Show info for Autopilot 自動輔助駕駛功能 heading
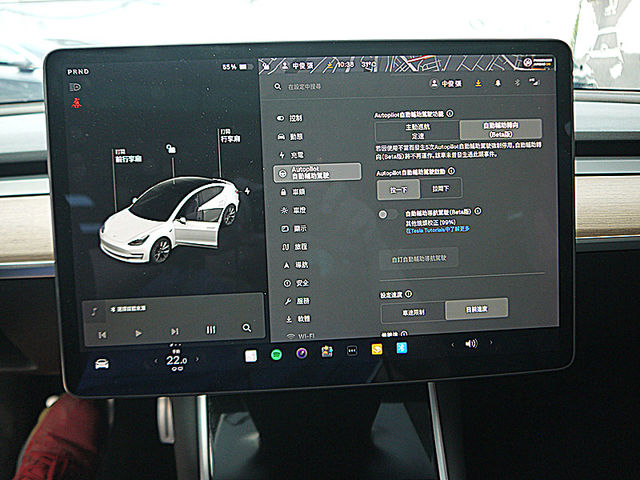This screenshot has height=480, width=640. [x=450, y=113]
